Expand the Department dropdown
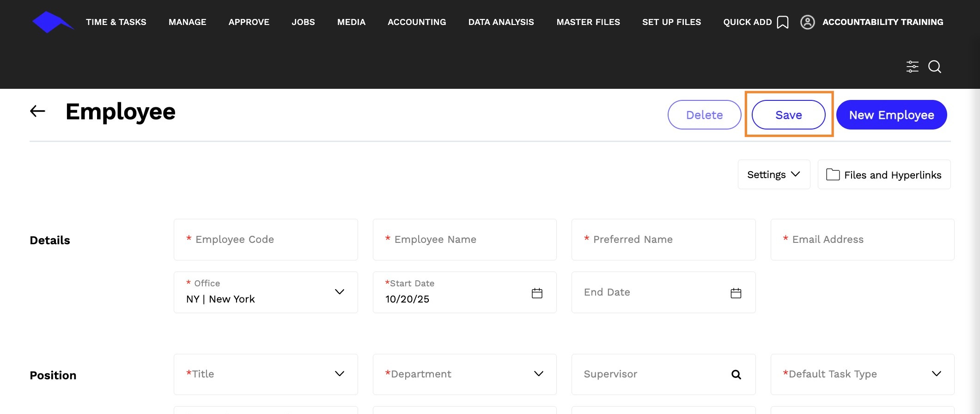The height and width of the screenshot is (414, 980). pyautogui.click(x=465, y=374)
